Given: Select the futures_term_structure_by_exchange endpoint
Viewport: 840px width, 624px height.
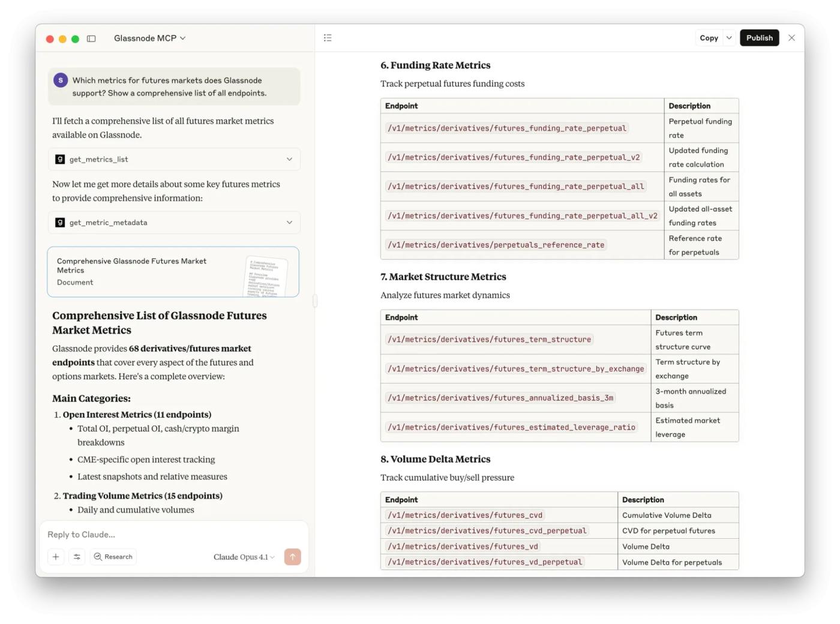Looking at the screenshot, I should (x=516, y=369).
